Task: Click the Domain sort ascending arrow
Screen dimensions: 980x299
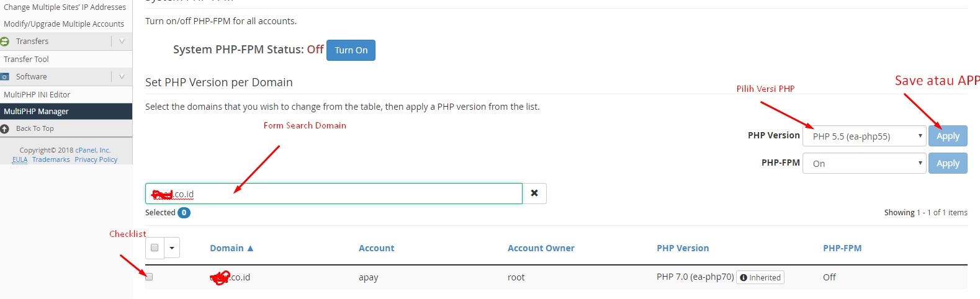Action: (x=250, y=248)
